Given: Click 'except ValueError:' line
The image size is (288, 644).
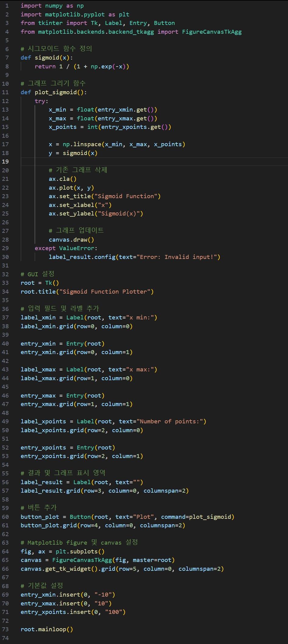Looking at the screenshot, I should [x=66, y=248].
